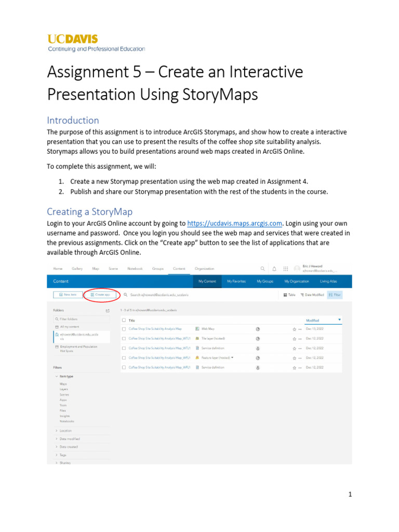Viewport: 399px width, 532px height.
Task: Filter item type by Layers
Action: click(64, 390)
